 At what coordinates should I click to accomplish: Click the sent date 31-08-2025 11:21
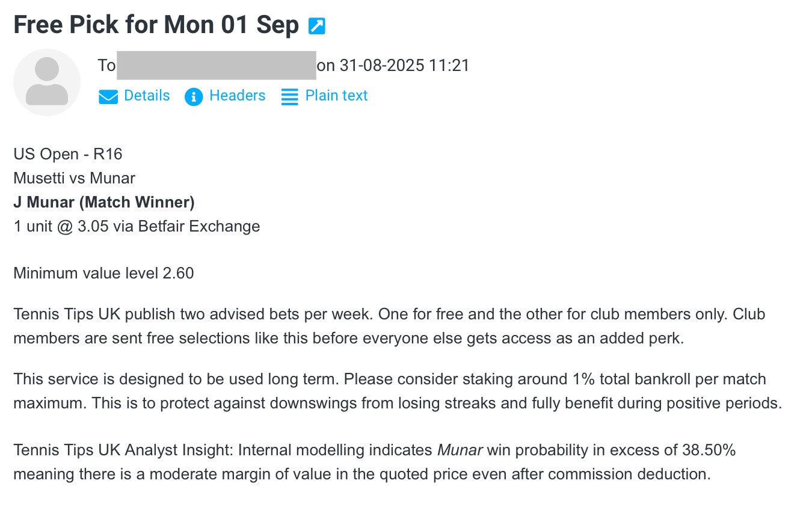pos(404,66)
